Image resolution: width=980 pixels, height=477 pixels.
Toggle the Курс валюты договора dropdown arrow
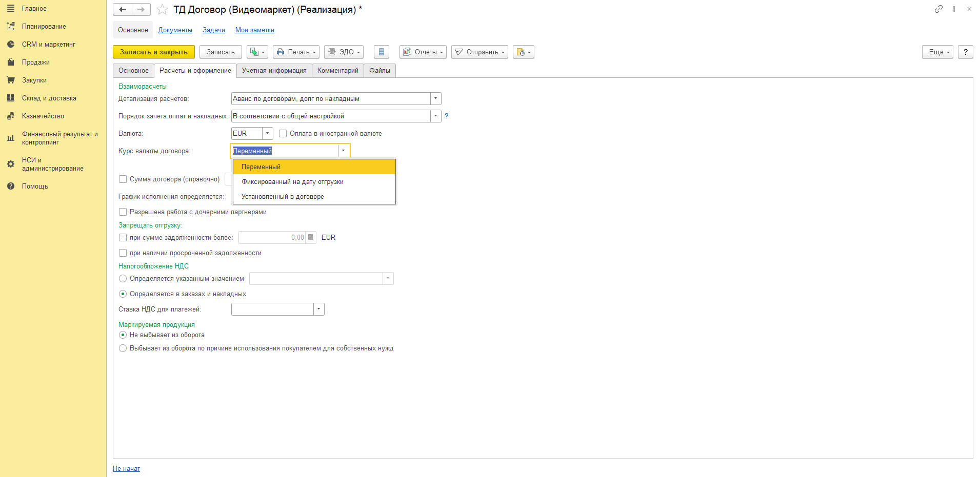tap(344, 151)
